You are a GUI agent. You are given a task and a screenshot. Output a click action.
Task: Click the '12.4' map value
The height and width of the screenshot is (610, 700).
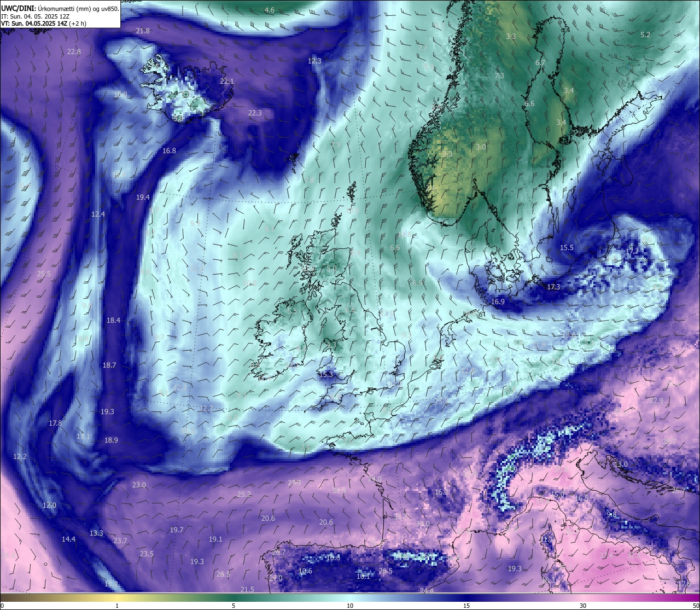coord(98,214)
